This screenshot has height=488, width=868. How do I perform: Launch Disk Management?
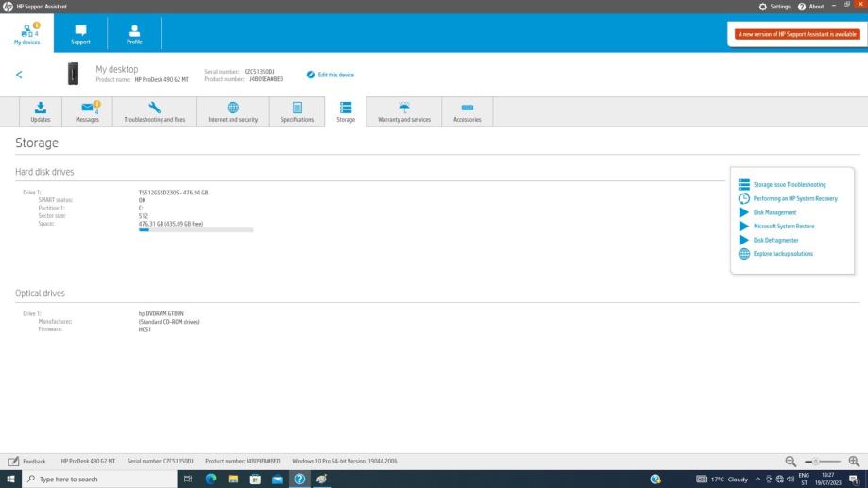pos(774,212)
